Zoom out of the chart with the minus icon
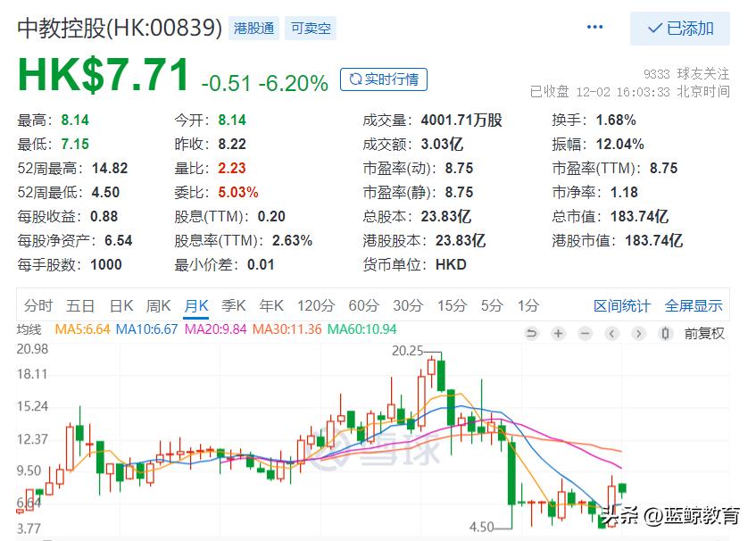 (585, 334)
